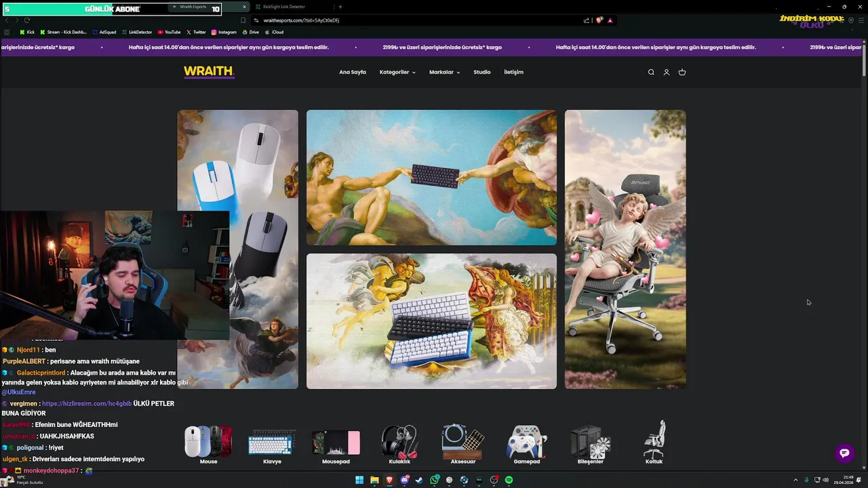The height and width of the screenshot is (488, 868).
Task: Open Spotify from the taskbar
Action: point(509,480)
